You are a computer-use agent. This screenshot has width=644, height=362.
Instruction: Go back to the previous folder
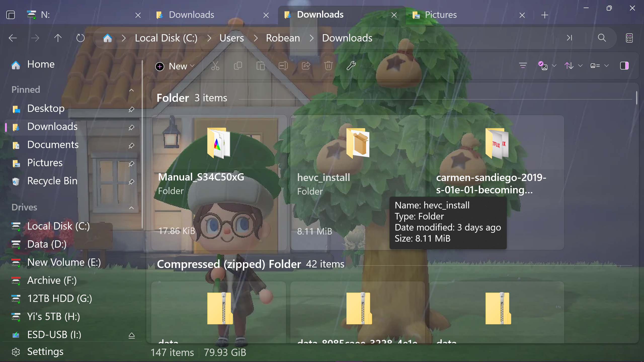tap(13, 38)
